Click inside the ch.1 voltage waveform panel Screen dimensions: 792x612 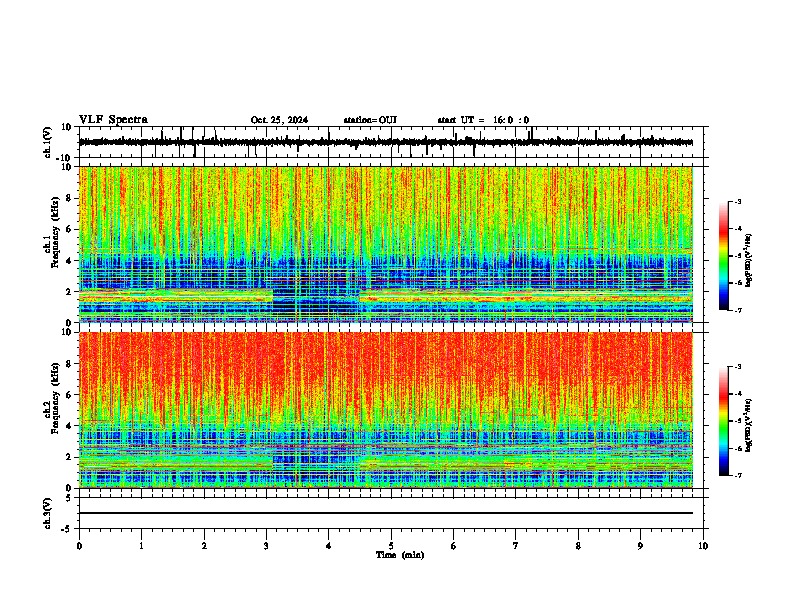[393, 142]
